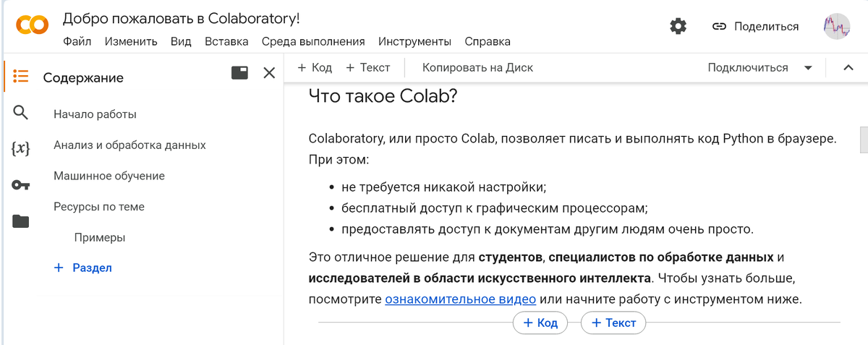Click the notebook title Добро пожаловать в Colaboratory!
Viewport: 868px width, 345px height.
point(181,19)
